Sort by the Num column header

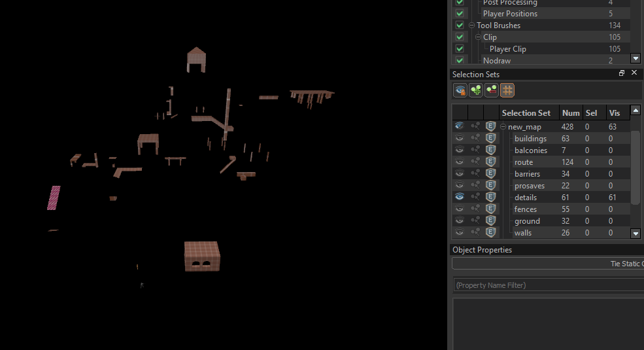point(571,113)
